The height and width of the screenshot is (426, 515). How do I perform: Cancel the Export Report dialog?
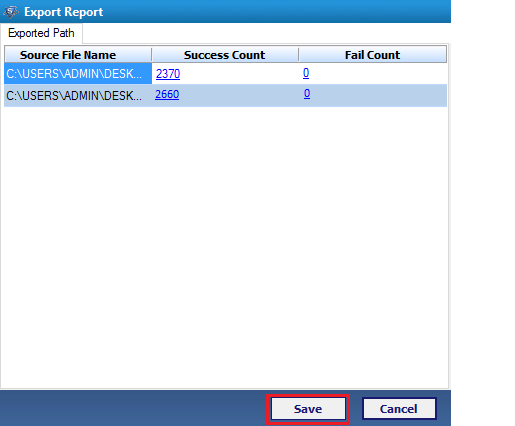coord(399,409)
